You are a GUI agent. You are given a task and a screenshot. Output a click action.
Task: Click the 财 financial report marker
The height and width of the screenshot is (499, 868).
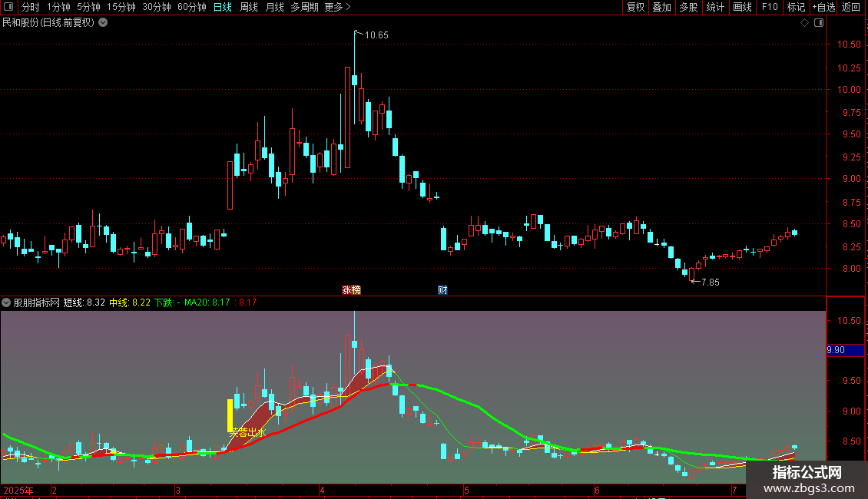tap(442, 290)
